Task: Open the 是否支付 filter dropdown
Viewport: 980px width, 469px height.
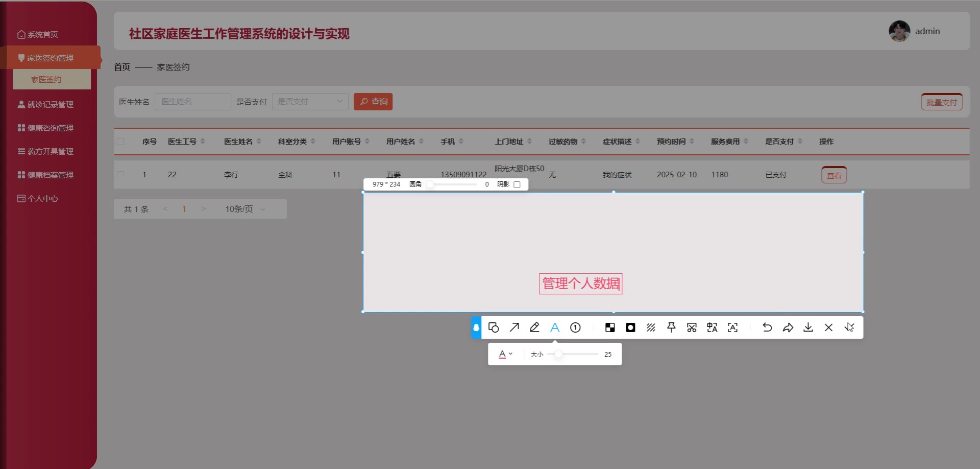Action: (310, 102)
